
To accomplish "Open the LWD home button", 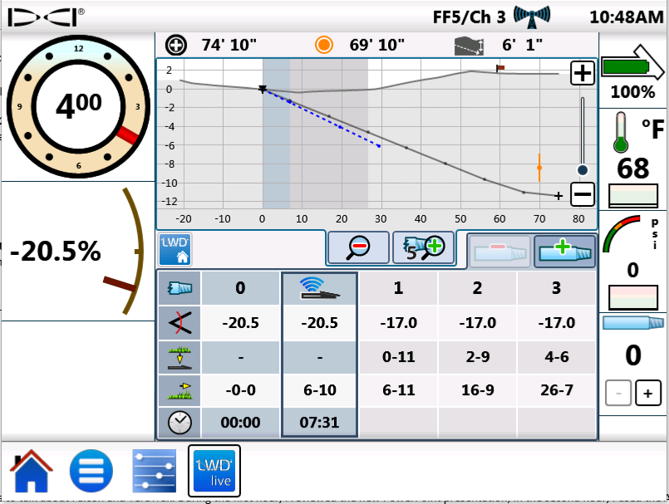I will (x=175, y=249).
